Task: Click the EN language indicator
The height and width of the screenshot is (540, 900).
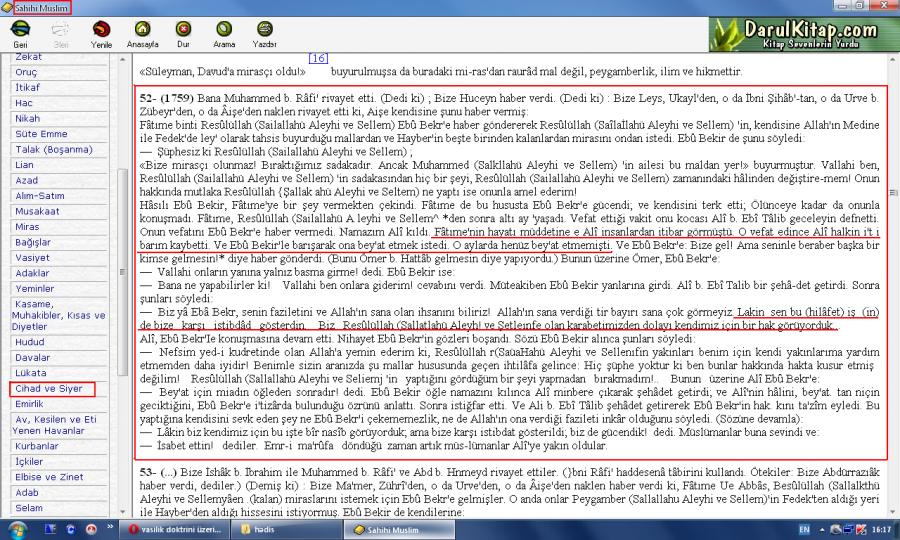Action: [x=805, y=528]
